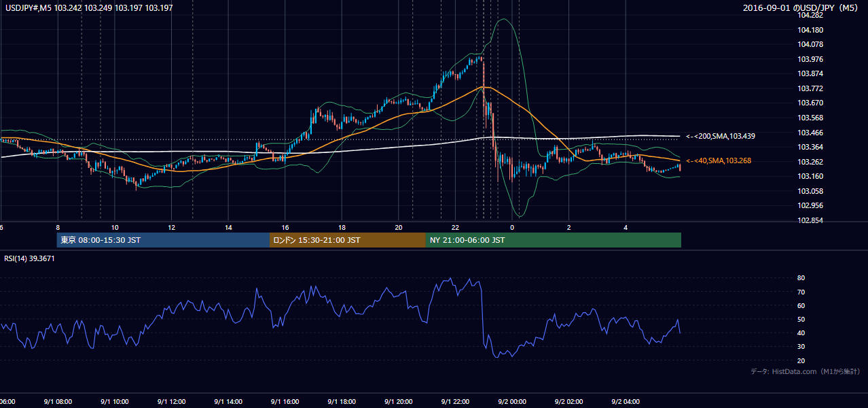Screen dimensions: 868x408
Task: Click hour marker 18 under the price chart
Action: tap(342, 227)
